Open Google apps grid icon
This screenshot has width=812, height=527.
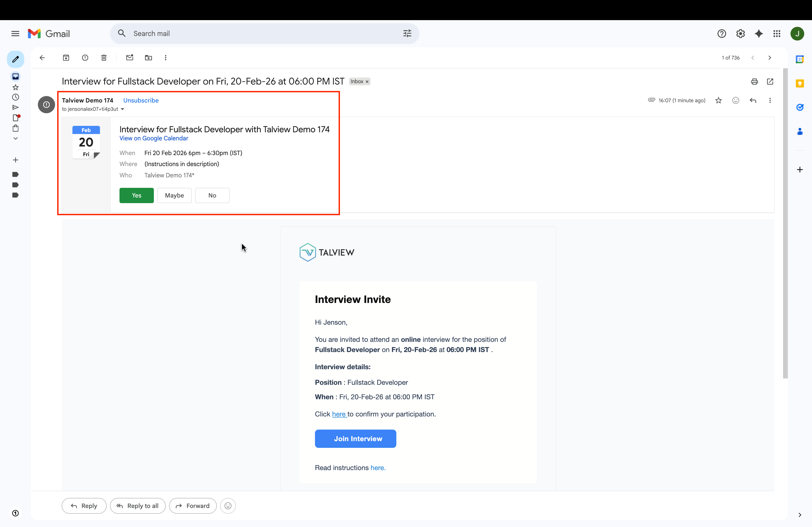(777, 33)
